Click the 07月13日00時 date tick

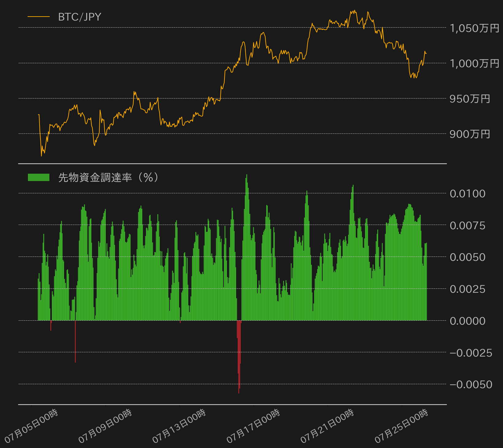pos(179,426)
